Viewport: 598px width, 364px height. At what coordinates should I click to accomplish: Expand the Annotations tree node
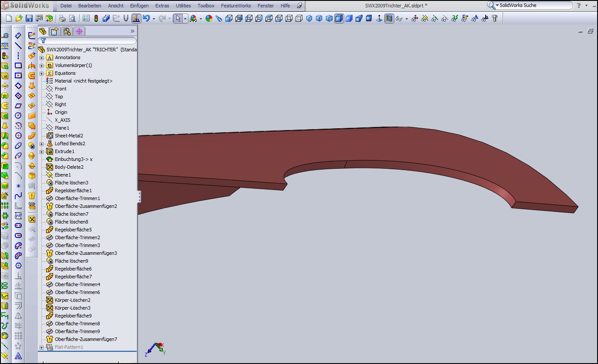click(x=42, y=57)
